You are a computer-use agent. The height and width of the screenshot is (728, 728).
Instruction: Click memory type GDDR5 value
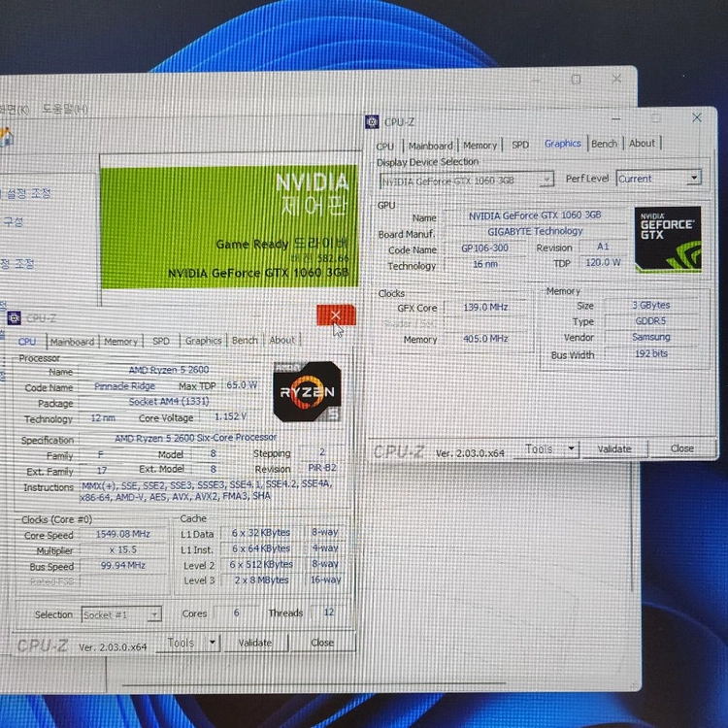point(651,321)
